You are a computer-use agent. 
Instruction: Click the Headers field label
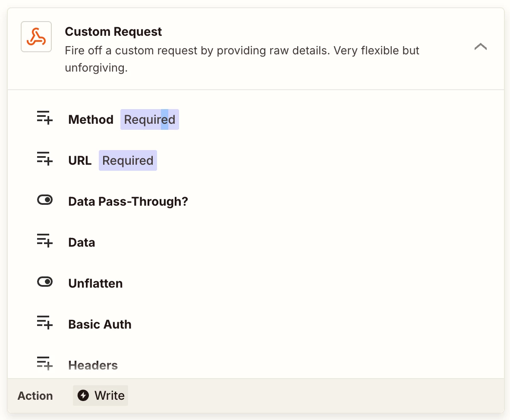click(93, 365)
